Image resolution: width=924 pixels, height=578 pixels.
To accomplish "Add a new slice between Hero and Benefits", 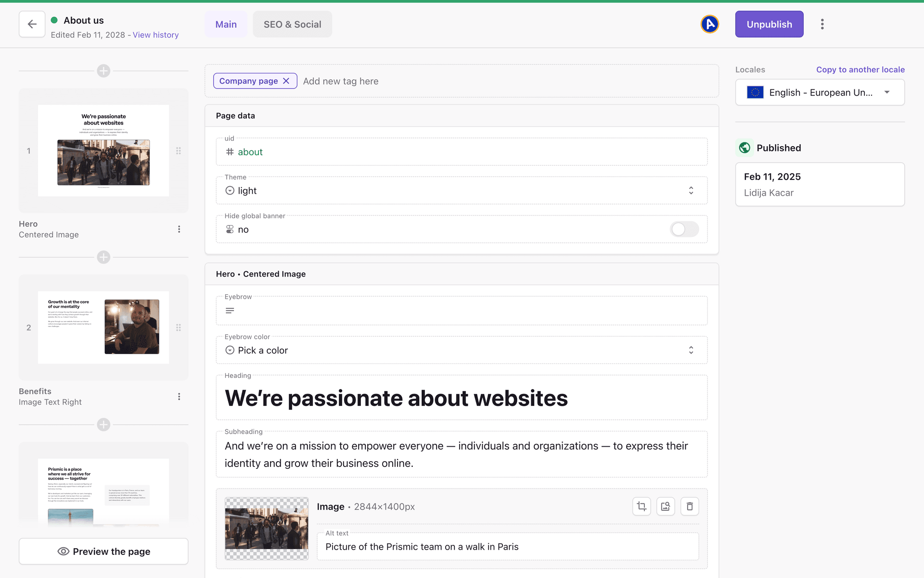I will [103, 257].
